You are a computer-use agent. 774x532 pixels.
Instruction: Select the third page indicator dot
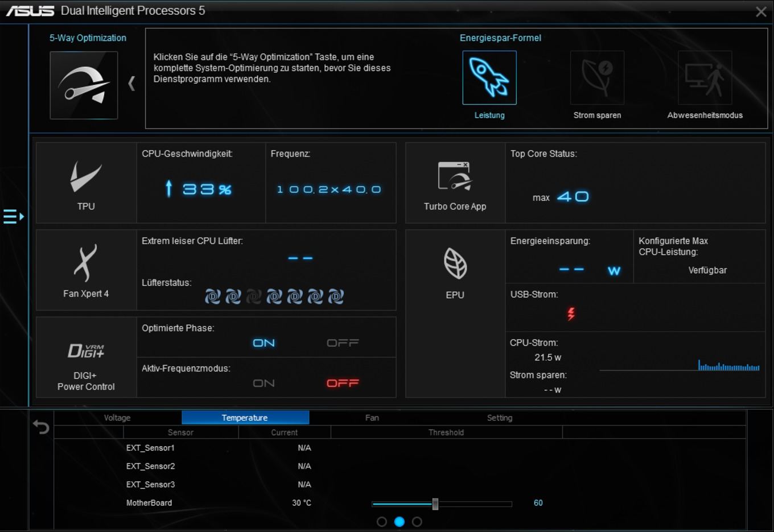coord(417,522)
